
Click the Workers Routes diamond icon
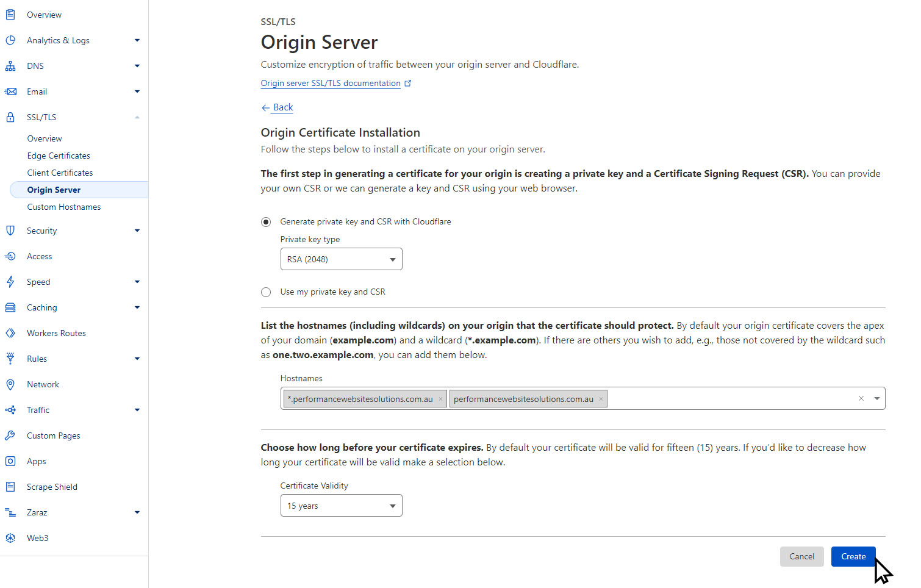10,333
